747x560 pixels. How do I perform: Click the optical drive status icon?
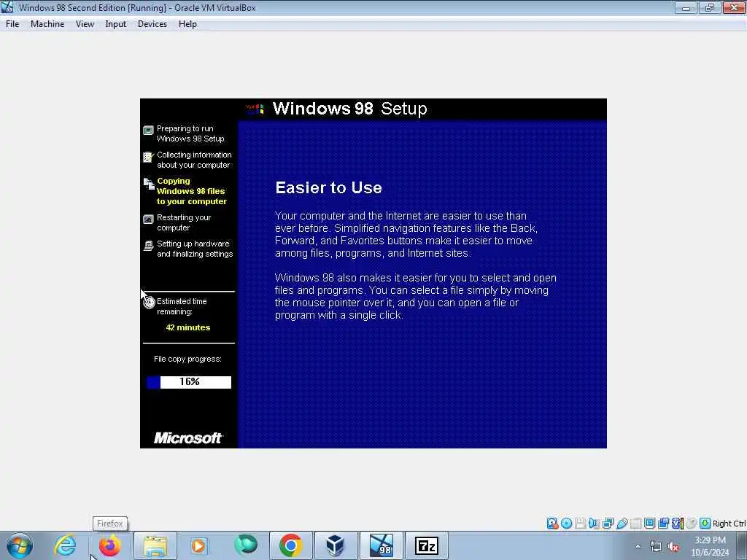pyautogui.click(x=566, y=524)
